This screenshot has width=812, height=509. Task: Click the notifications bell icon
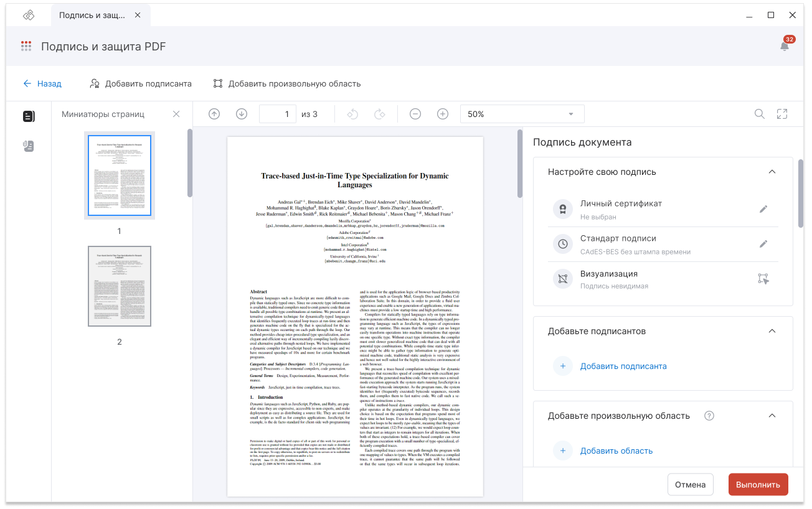coord(785,46)
